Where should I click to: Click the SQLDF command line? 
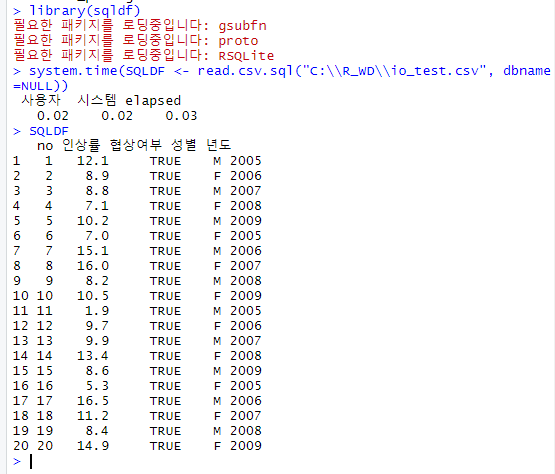41,131
